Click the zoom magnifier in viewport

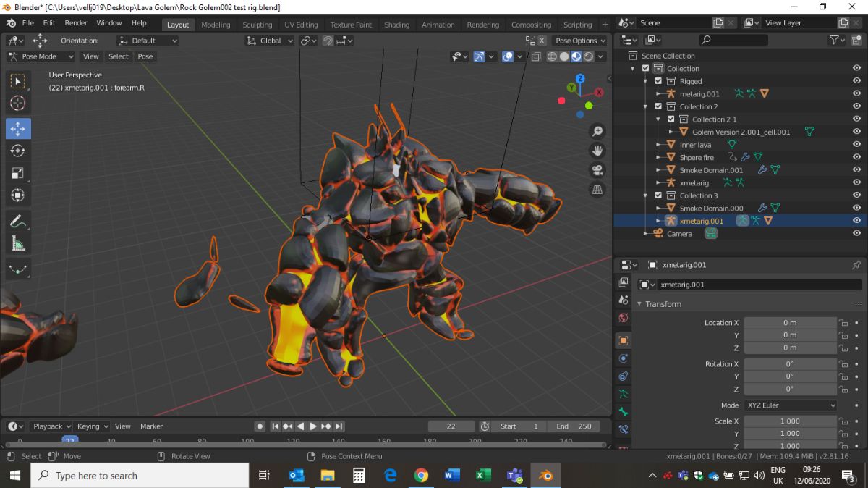pos(597,131)
